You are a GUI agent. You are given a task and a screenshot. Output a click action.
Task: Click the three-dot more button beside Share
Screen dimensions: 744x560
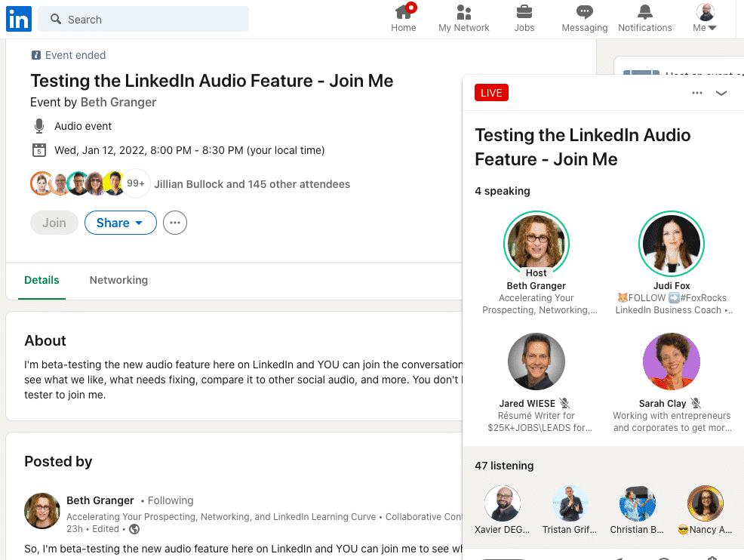tap(175, 223)
